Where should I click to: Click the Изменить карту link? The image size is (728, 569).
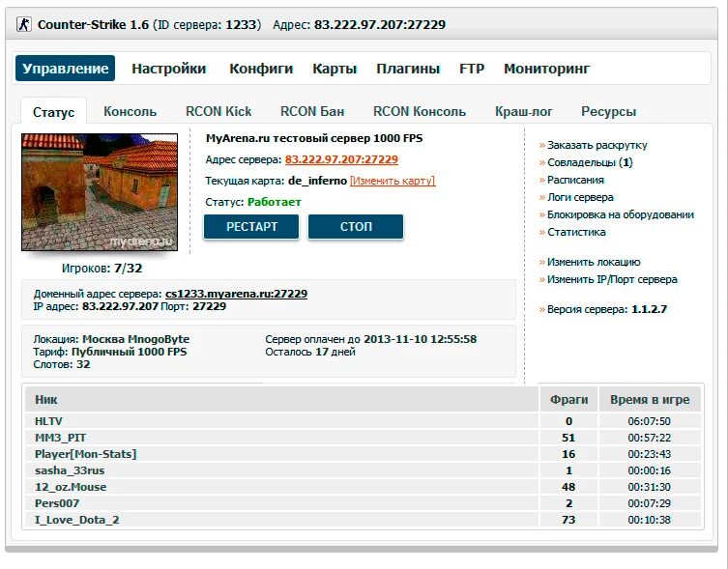coord(393,181)
